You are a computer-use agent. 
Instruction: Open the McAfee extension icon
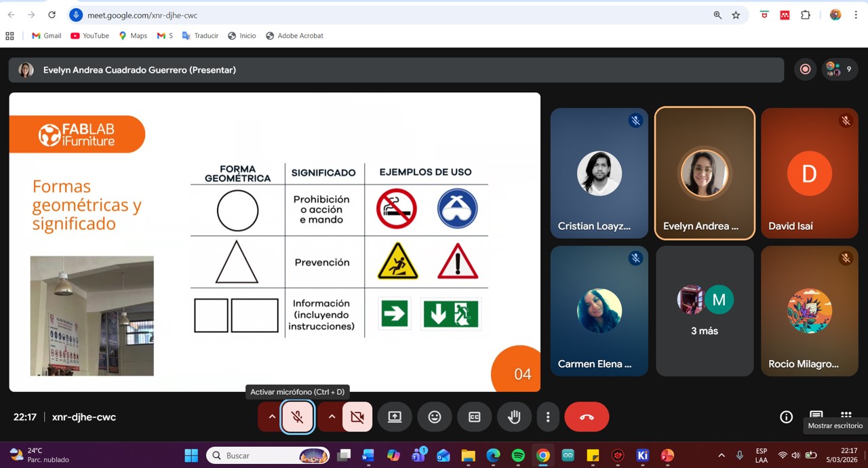(764, 15)
